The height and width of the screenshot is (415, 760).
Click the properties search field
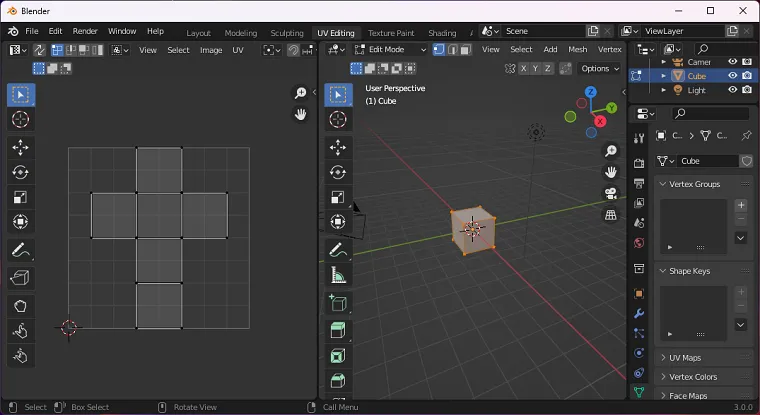click(x=711, y=113)
